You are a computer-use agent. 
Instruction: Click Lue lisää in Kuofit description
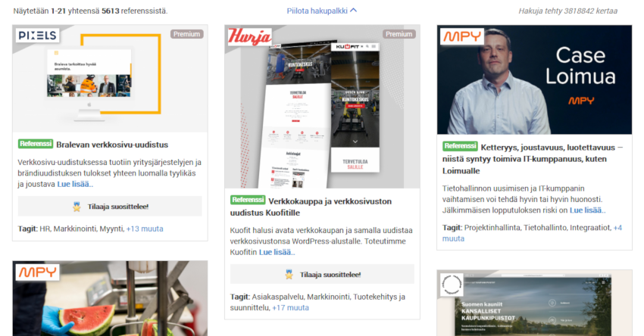coord(277,252)
